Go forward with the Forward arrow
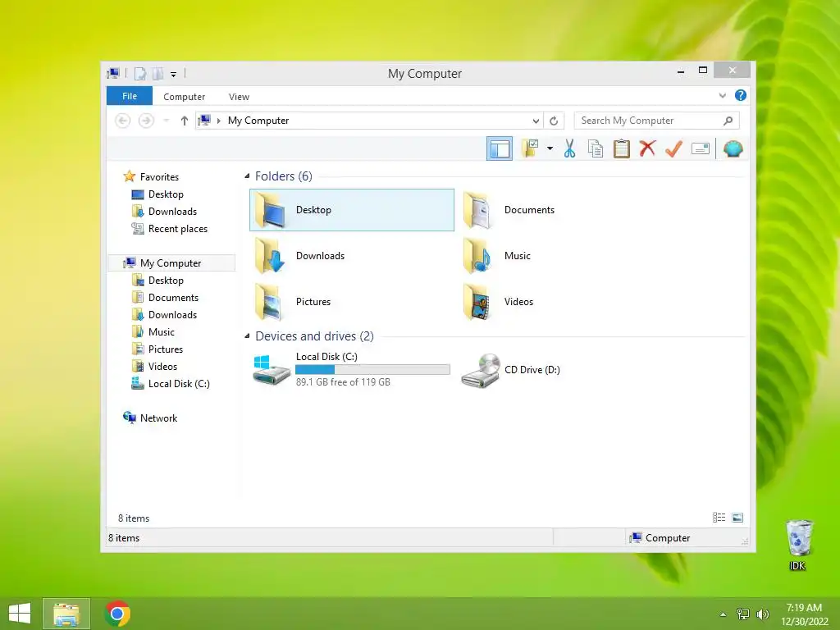The height and width of the screenshot is (630, 840). [x=146, y=121]
